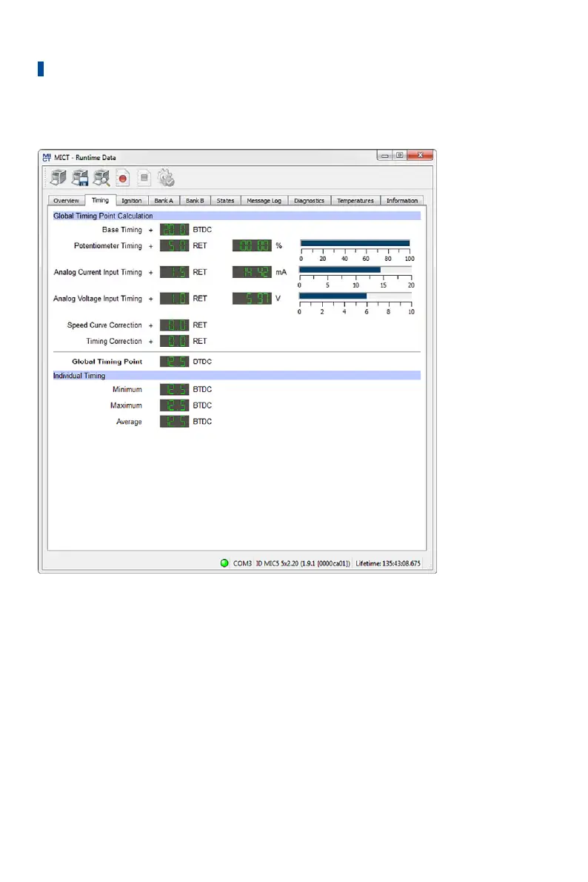588x882 pixels.
Task: Click the Global Timing Point value display
Action: coord(174,362)
